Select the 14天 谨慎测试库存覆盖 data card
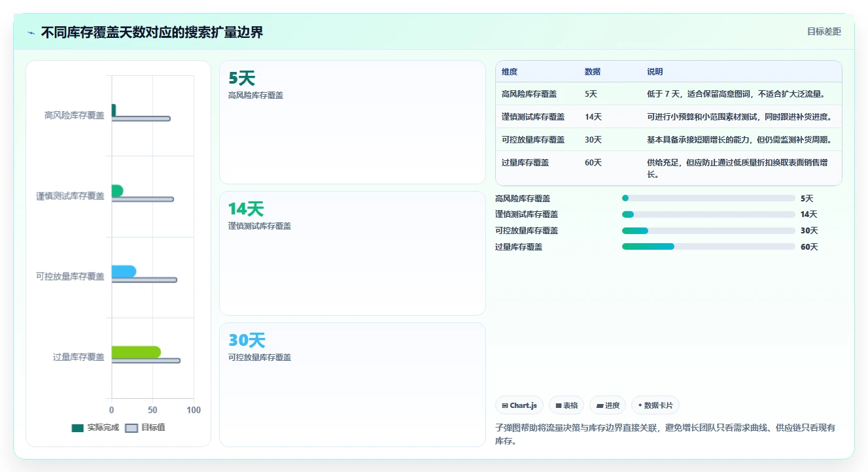This screenshot has height=472, width=868. tap(353, 254)
